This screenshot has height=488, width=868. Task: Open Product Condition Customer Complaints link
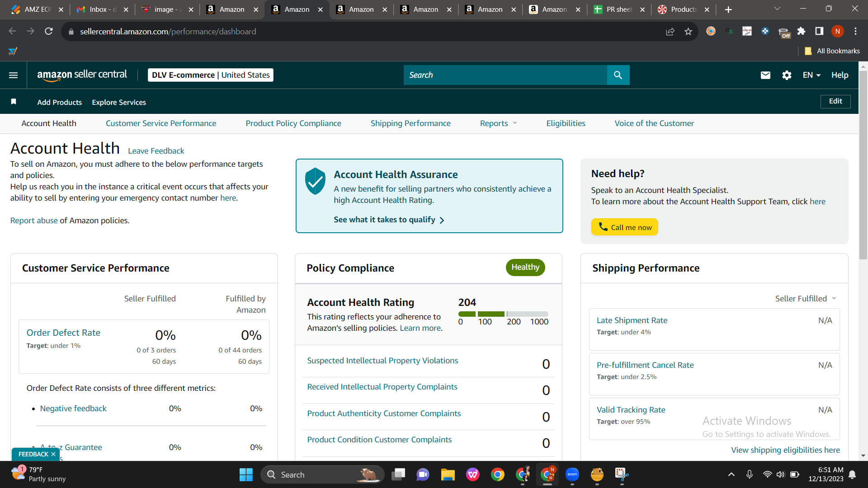click(x=379, y=440)
